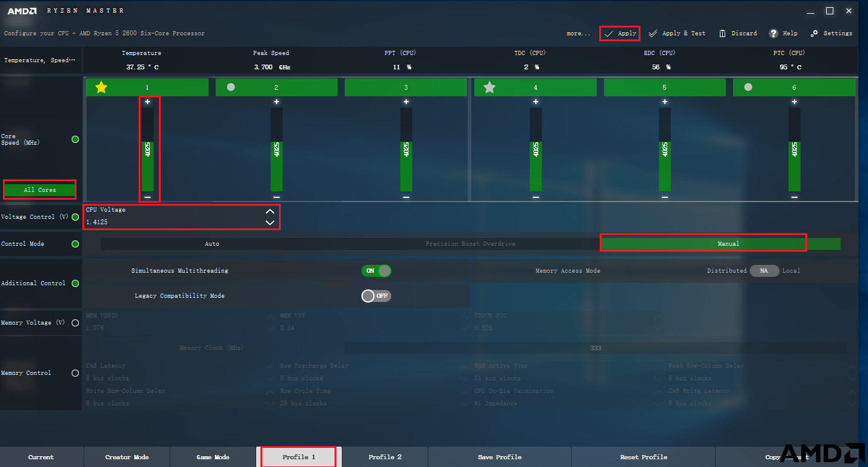Increase core 1 speed with plus icon

tap(148, 102)
